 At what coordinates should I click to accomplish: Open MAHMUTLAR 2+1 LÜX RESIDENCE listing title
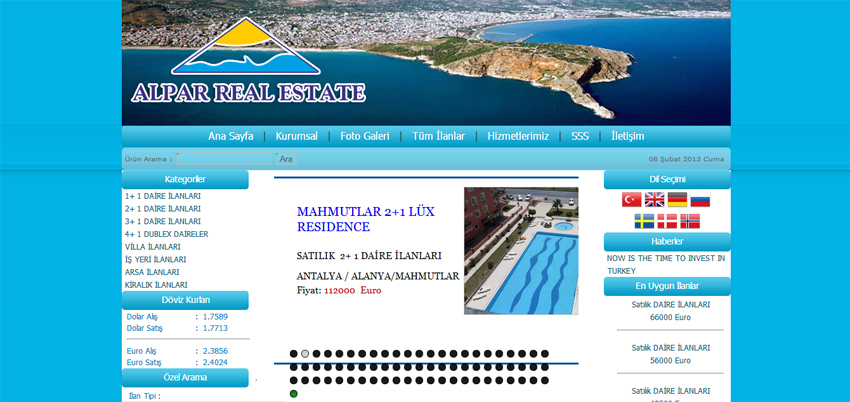coord(366,219)
